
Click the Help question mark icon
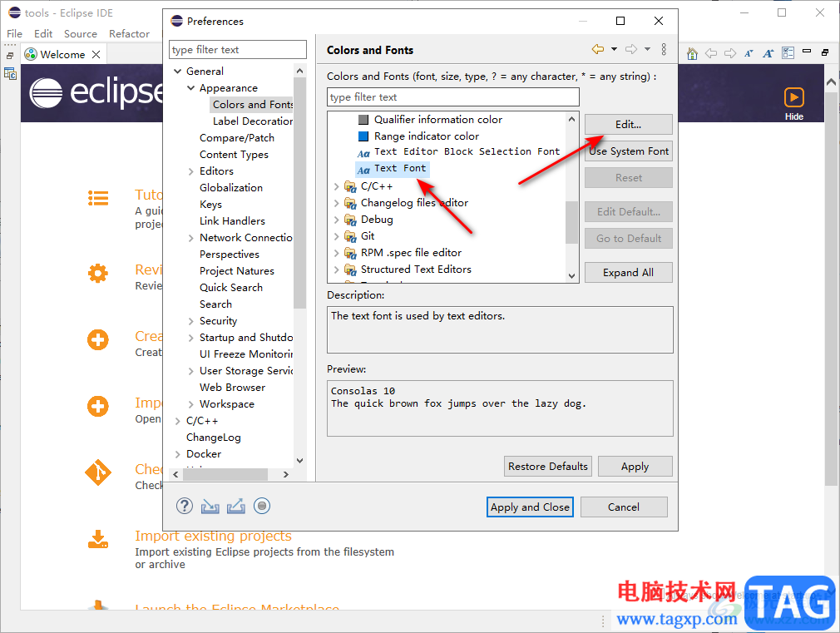point(185,506)
